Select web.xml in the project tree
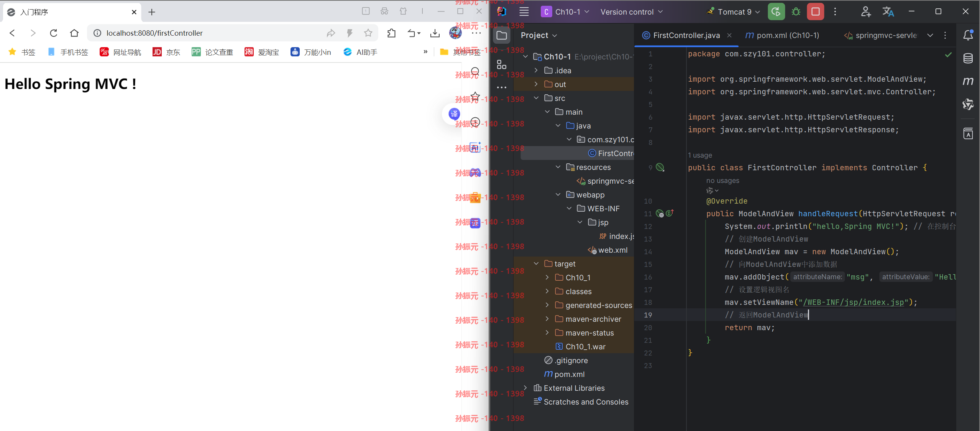The image size is (980, 431). pyautogui.click(x=608, y=250)
